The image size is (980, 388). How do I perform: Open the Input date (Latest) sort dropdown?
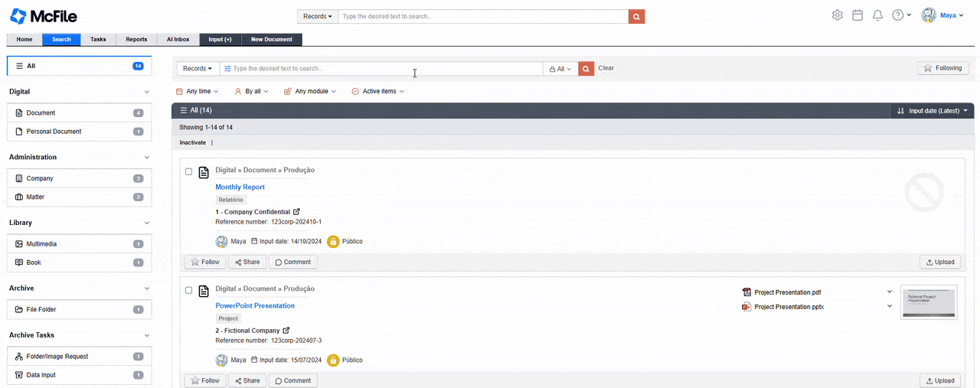932,111
